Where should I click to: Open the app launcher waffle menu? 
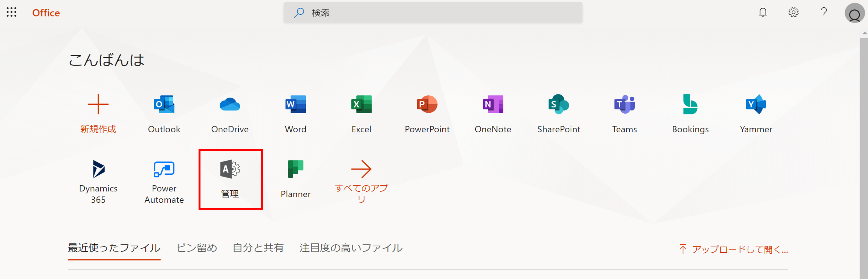12,13
